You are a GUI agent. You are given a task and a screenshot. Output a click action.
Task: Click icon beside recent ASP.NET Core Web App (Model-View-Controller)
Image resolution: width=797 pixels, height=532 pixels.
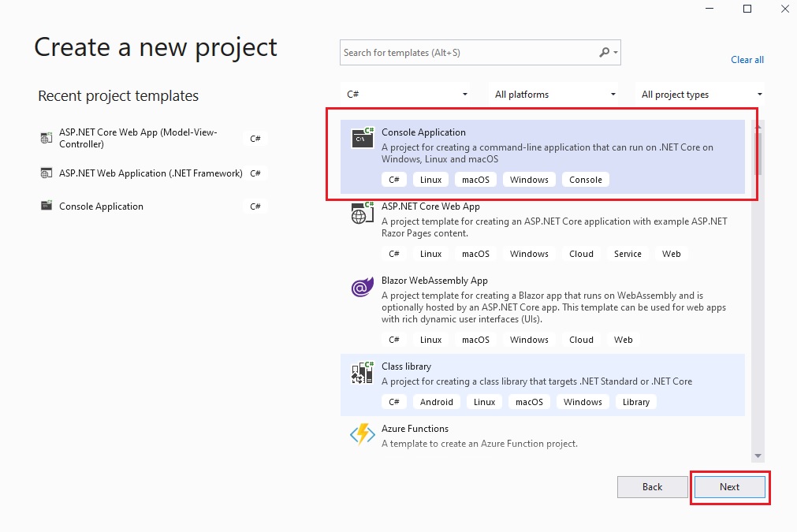[x=47, y=138]
